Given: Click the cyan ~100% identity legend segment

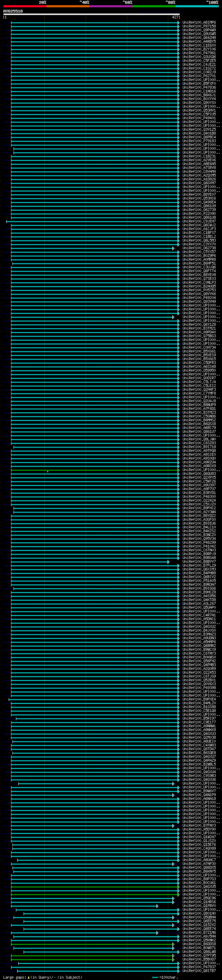Looking at the screenshot, I should pos(197,6).
